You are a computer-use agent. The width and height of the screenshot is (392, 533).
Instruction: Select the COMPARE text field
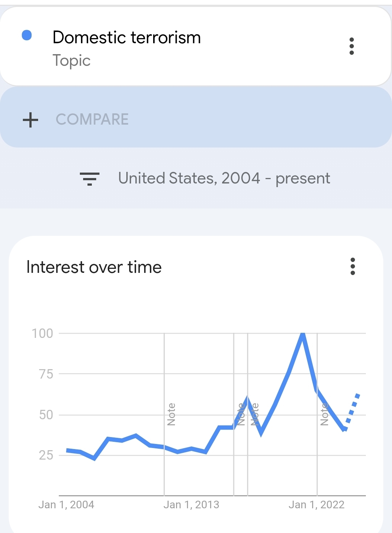click(92, 120)
